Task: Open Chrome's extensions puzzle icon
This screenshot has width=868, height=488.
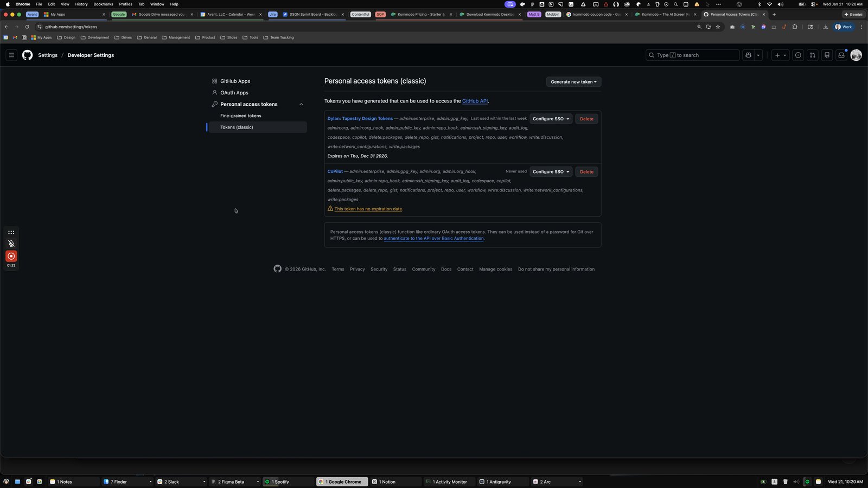Action: 795,27
